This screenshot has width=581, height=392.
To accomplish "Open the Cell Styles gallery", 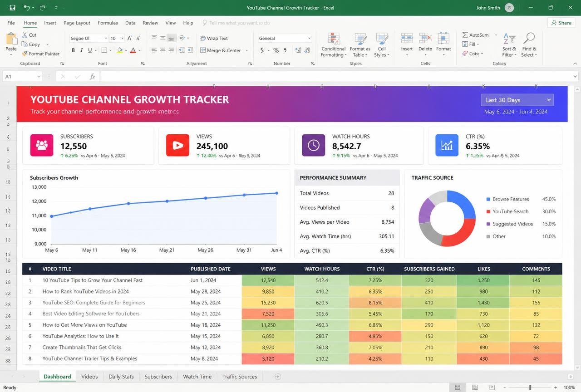I will (382, 45).
